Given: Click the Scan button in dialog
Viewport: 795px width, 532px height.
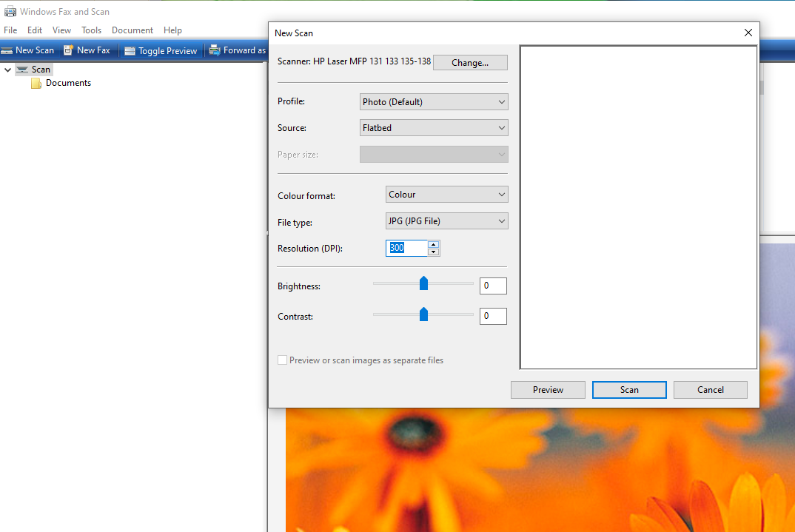Looking at the screenshot, I should point(629,390).
